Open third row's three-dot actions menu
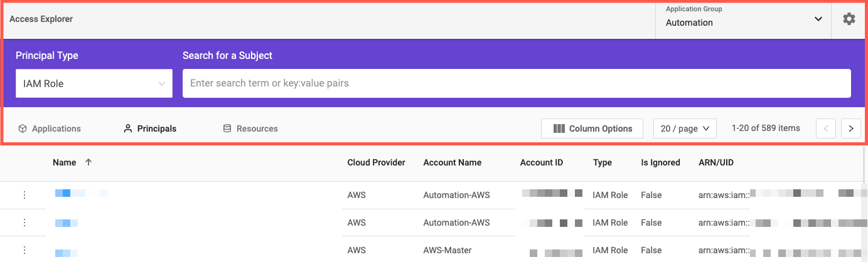Screen dimensions: 868x262 pos(24,250)
